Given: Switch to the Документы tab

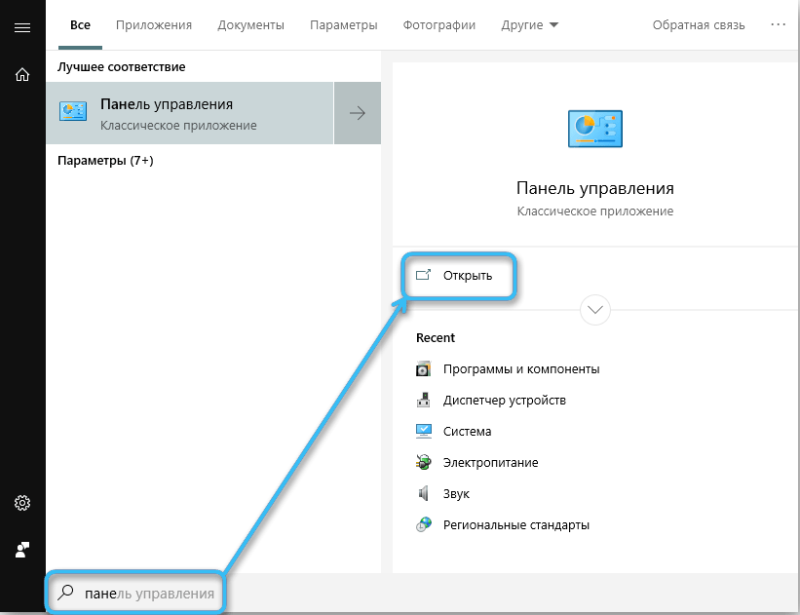Looking at the screenshot, I should (x=251, y=25).
